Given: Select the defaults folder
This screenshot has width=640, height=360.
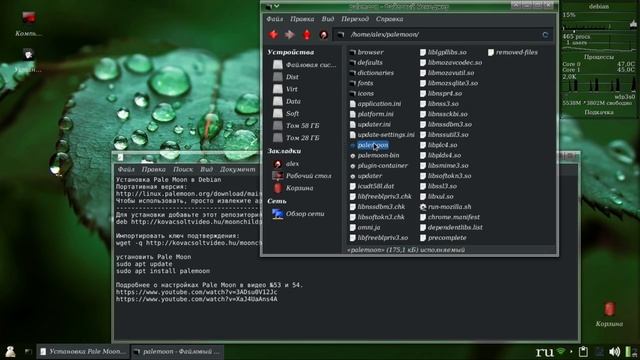Looking at the screenshot, I should [x=366, y=62].
